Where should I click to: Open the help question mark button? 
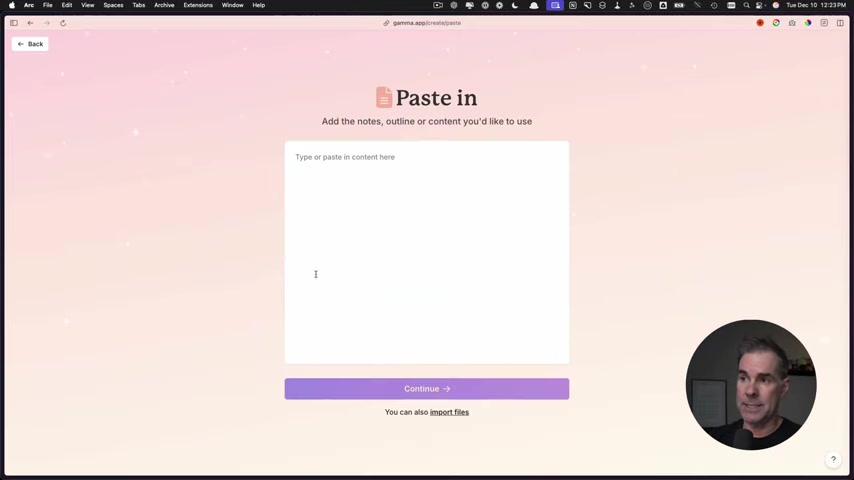pyautogui.click(x=833, y=459)
